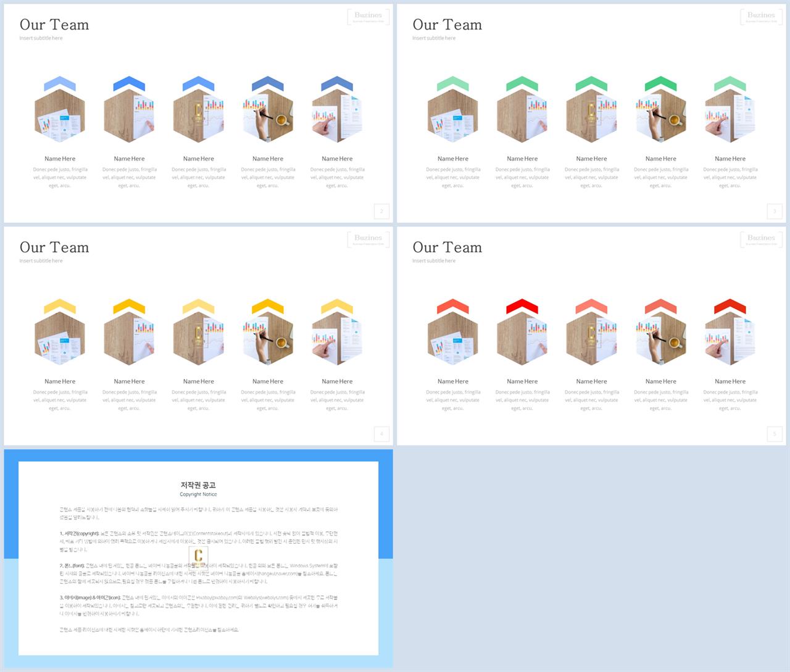Select first hexagon photo on red slide
Viewport: 790px width, 672px height.
click(453, 338)
